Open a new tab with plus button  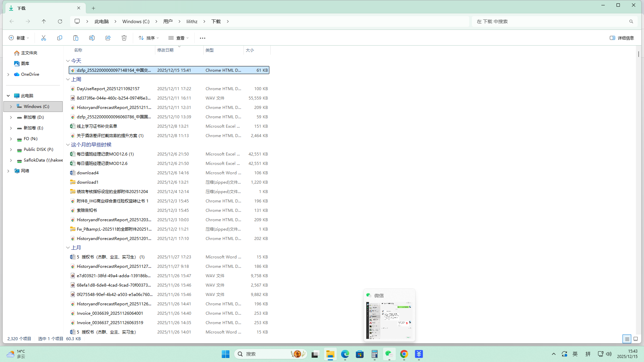pyautogui.click(x=94, y=8)
